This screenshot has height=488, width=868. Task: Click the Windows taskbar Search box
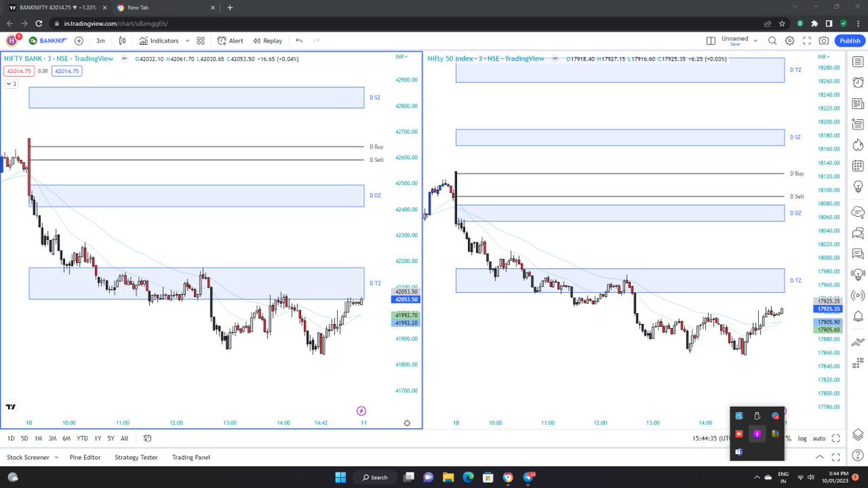pos(375,477)
